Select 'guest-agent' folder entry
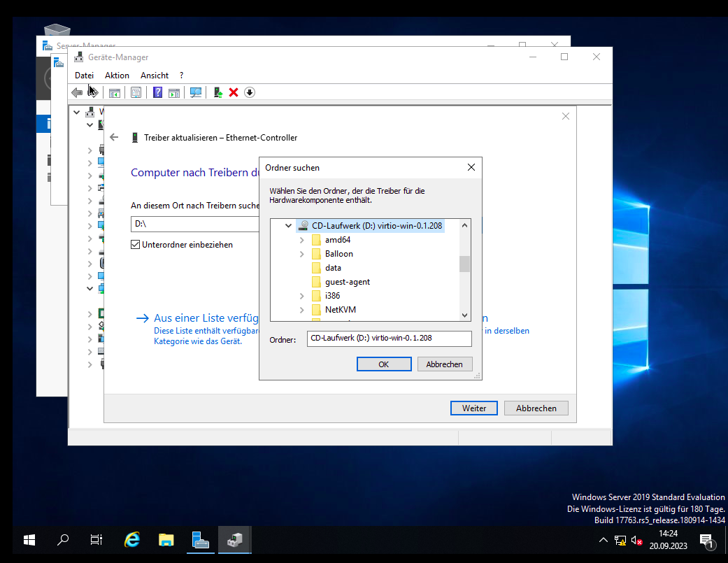 348,282
